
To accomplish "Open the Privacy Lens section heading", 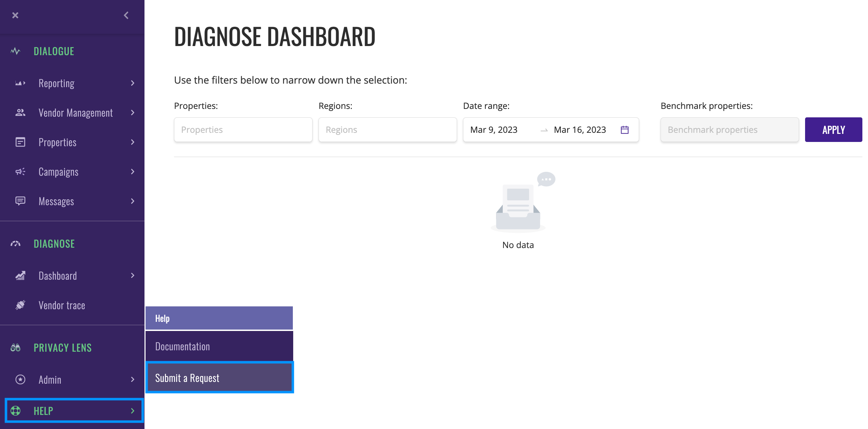I will point(63,348).
